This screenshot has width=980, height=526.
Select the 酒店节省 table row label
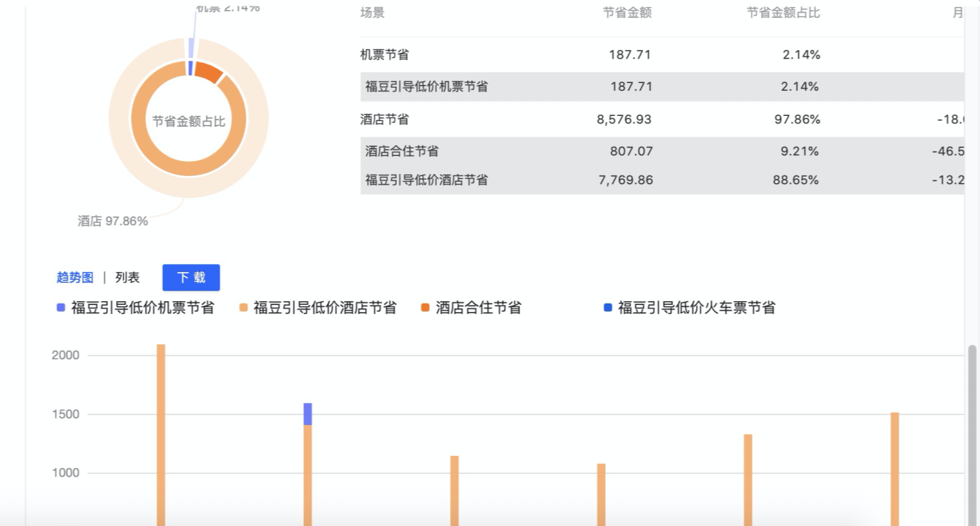pyautogui.click(x=385, y=120)
